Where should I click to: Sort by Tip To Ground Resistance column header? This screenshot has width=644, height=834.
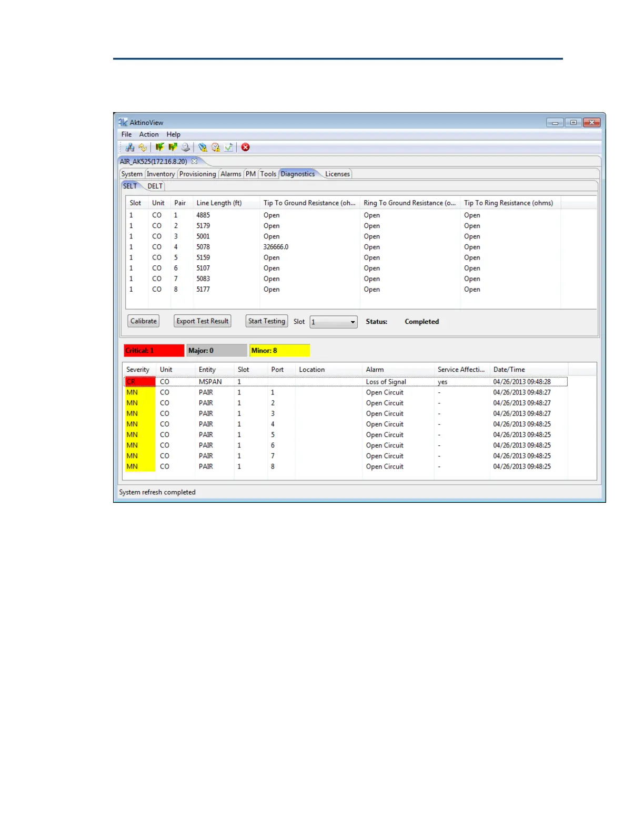coord(310,203)
